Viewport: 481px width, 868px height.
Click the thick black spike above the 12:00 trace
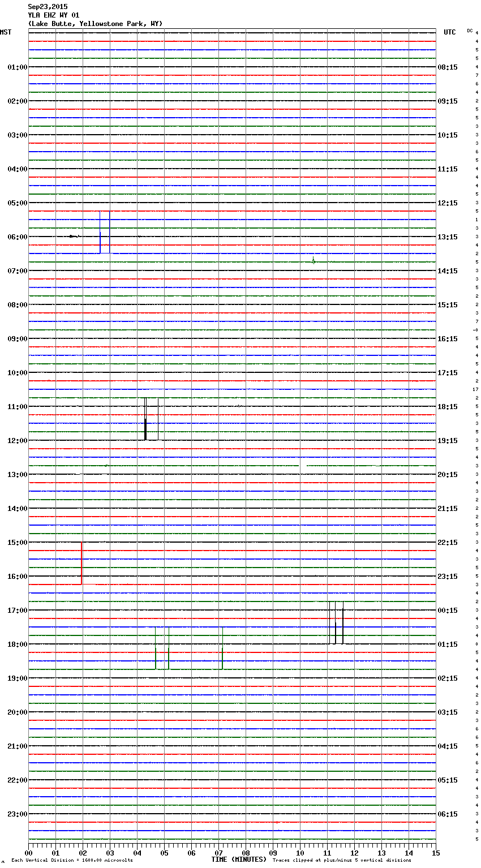145,419
